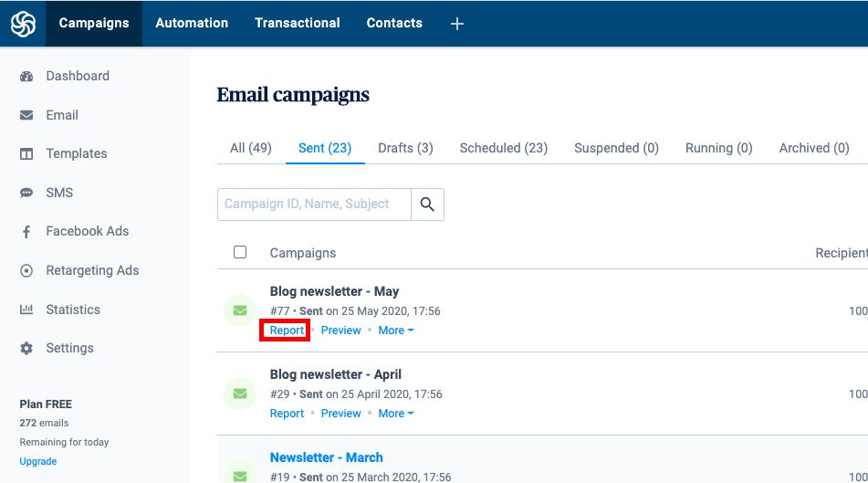Focus the Campaign ID, Name, Subject search field
The width and height of the screenshot is (868, 483).
(314, 205)
